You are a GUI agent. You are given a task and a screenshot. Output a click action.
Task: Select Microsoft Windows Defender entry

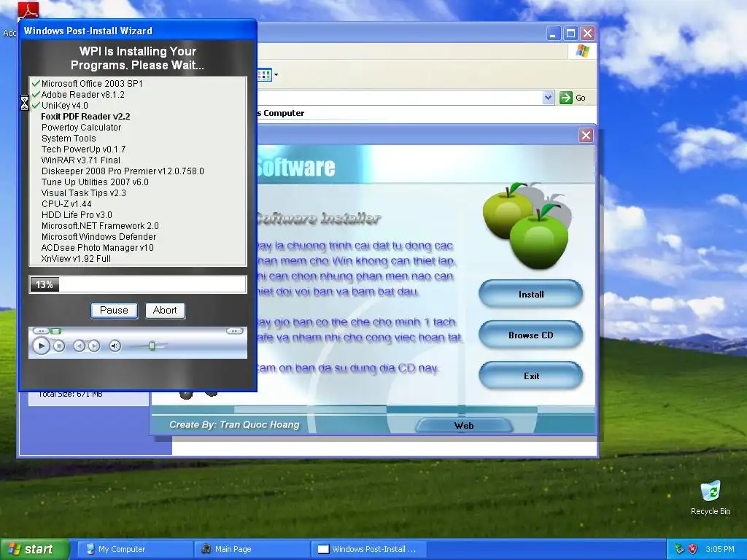[x=98, y=237]
